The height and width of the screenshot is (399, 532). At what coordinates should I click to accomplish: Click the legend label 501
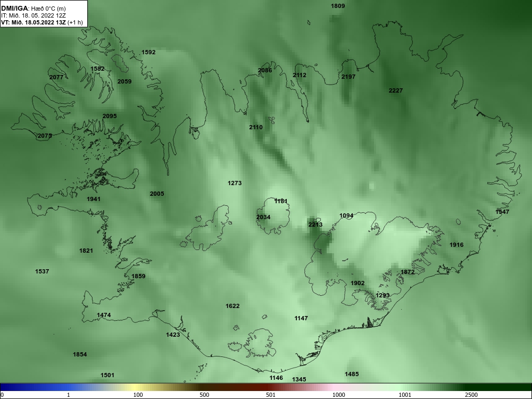[270, 395]
